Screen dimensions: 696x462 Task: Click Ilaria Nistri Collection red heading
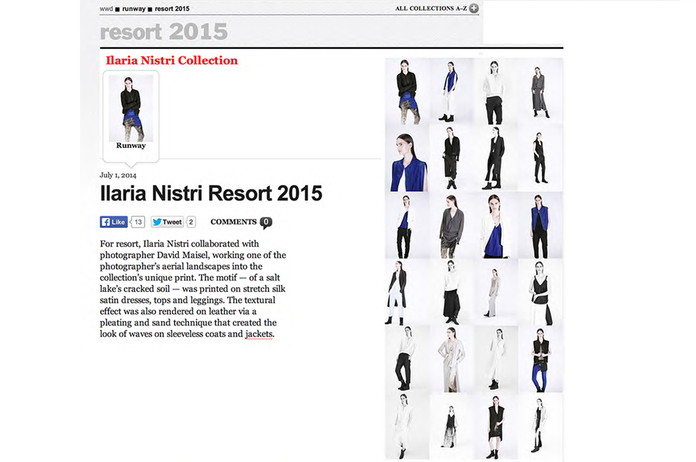click(171, 60)
